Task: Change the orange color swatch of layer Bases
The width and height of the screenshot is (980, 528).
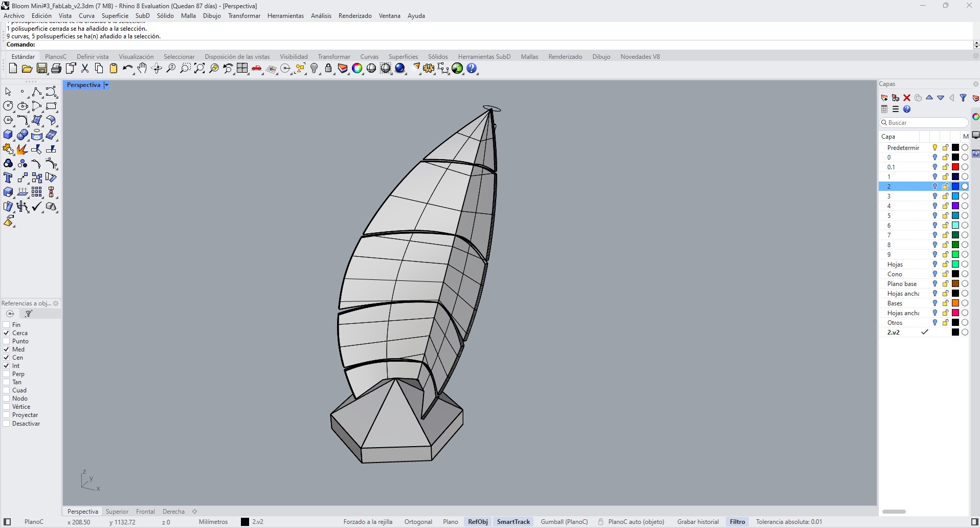Action: (955, 303)
